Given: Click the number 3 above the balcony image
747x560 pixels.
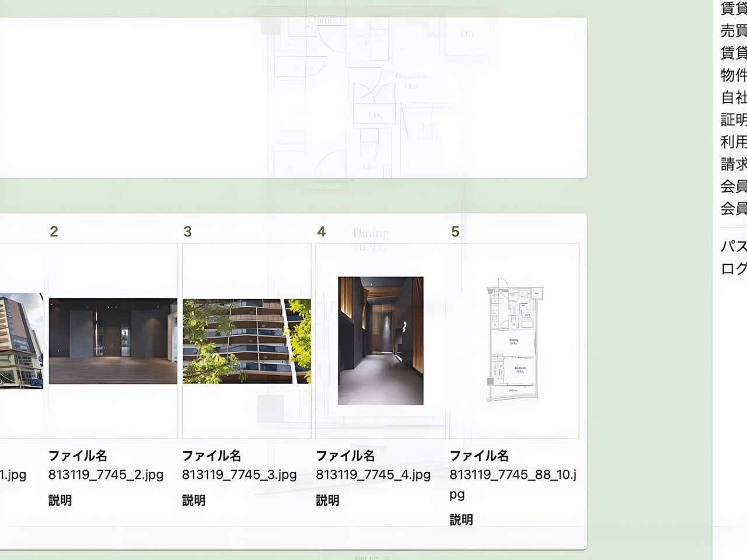Looking at the screenshot, I should pyautogui.click(x=187, y=232).
